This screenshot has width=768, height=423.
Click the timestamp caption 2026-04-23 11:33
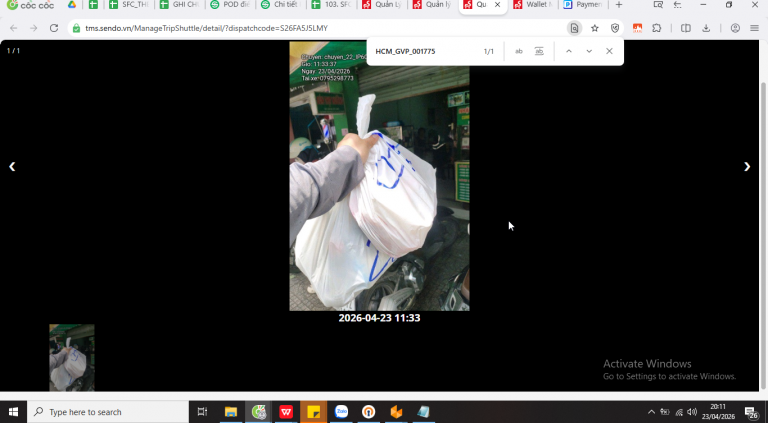(379, 318)
